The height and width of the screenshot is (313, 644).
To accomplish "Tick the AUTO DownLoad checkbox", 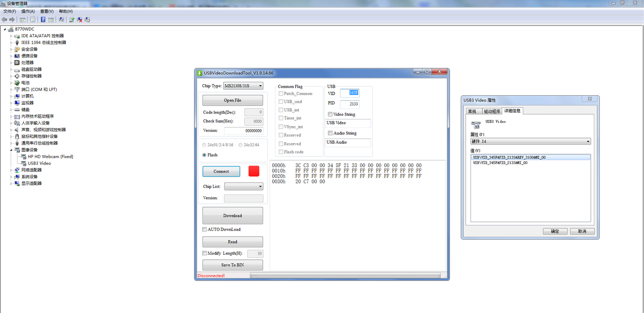I will (204, 229).
